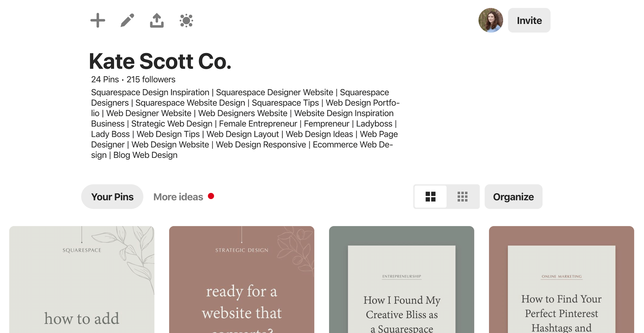The height and width of the screenshot is (333, 644).
Task: Select the Your Pins tab
Action: pyautogui.click(x=112, y=197)
